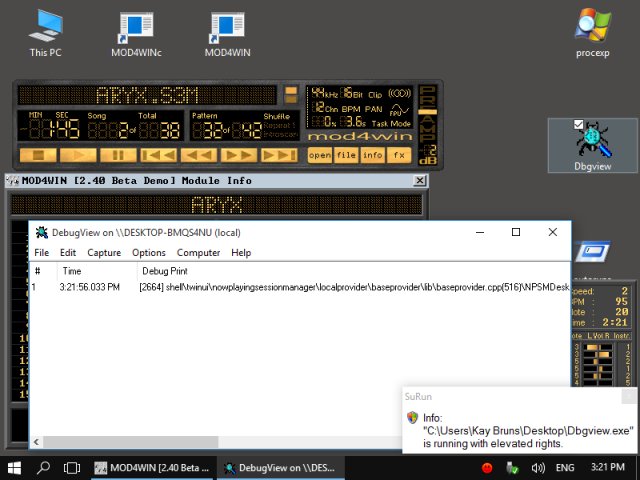This screenshot has width=640, height=480.
Task: Pause the ARYX.S3M song
Action: (118, 155)
